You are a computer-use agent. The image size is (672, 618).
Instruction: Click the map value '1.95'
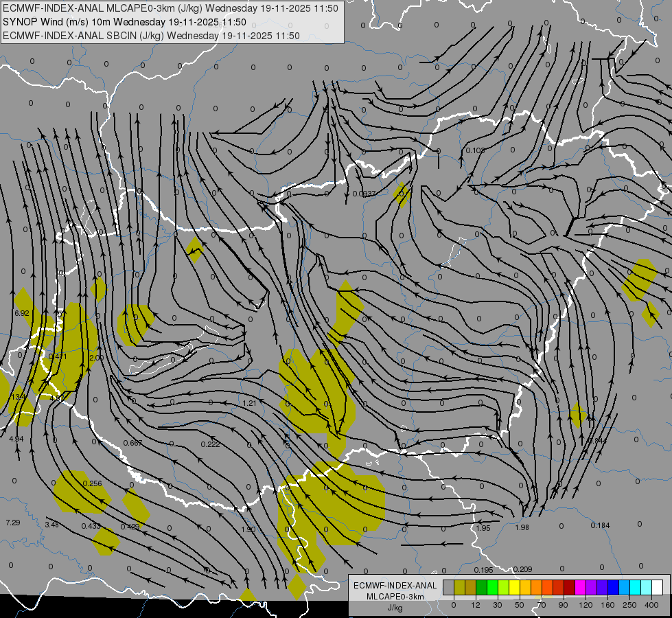coord(483,528)
